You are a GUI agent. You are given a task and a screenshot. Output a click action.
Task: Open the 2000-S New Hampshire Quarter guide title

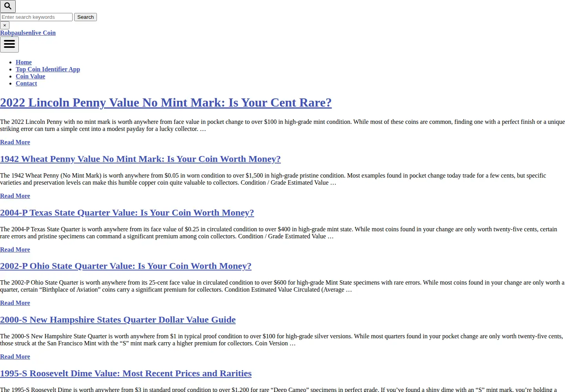point(118,320)
